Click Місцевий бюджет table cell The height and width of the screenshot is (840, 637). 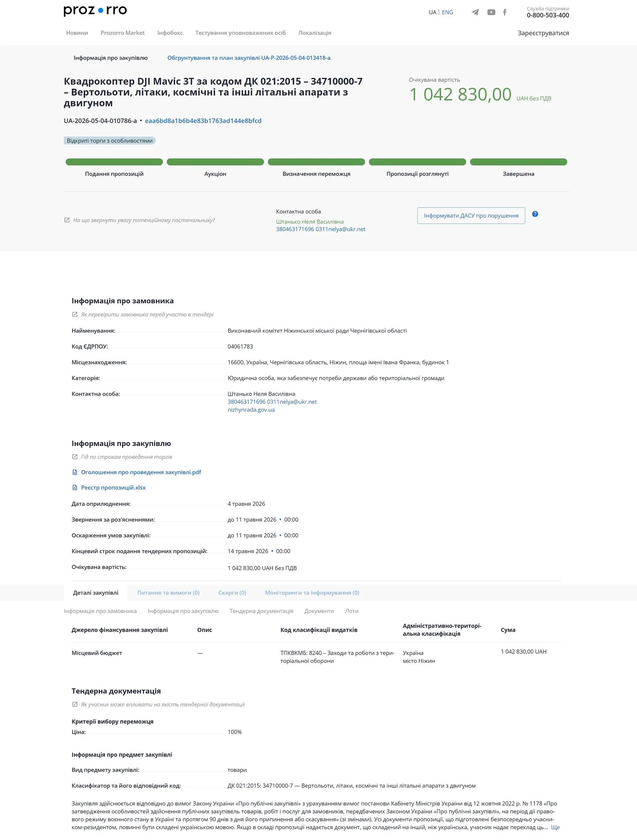(97, 653)
